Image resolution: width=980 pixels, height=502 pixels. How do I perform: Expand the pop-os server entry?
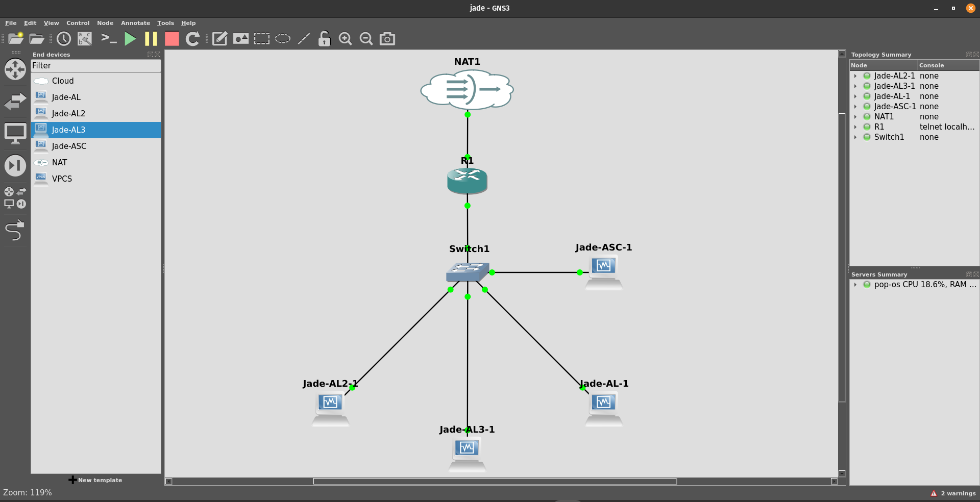[x=855, y=285]
